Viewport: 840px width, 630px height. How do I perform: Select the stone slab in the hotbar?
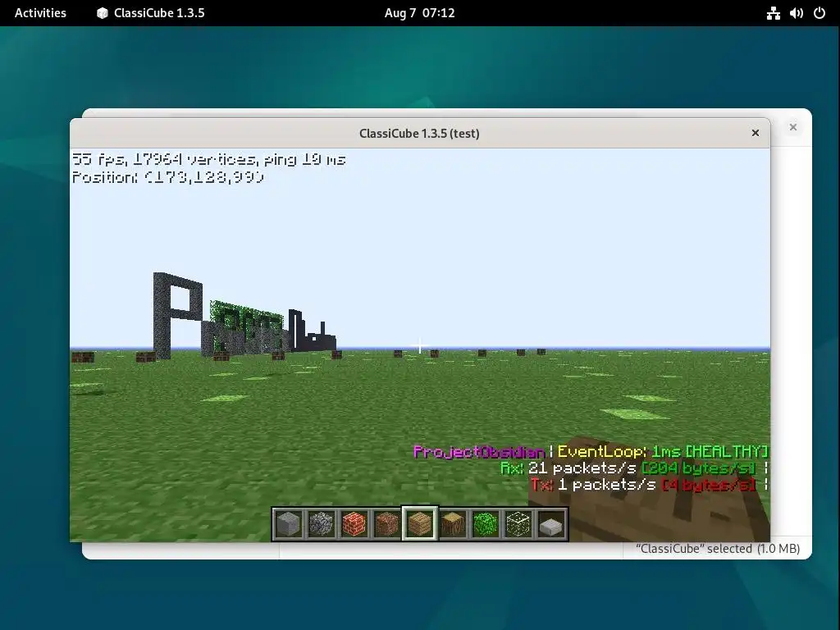pyautogui.click(x=551, y=523)
